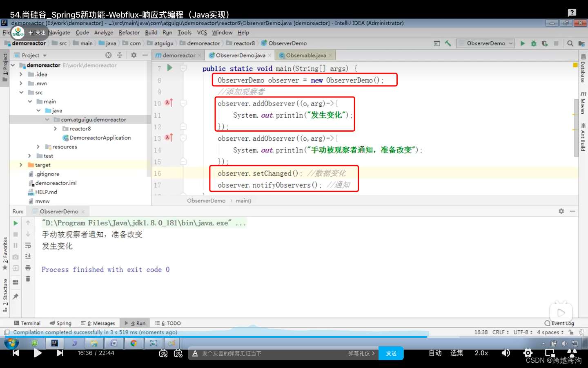
Task: Click the follow 关注 button
Action: pos(38,32)
